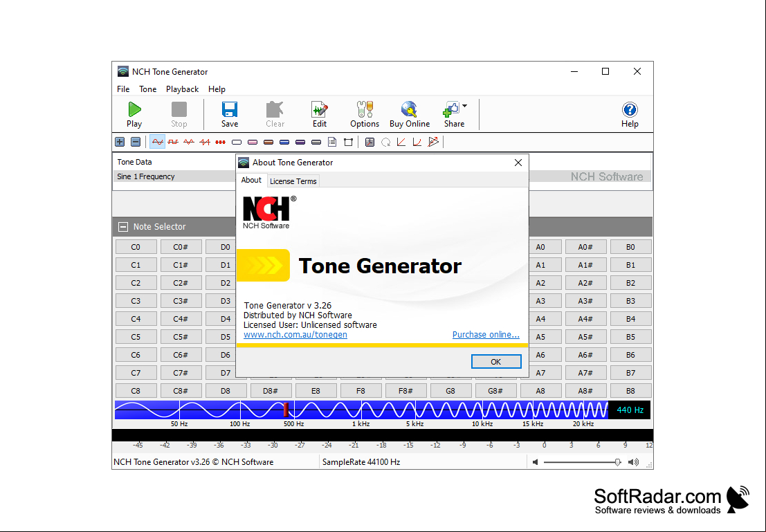Select the violet noise icon
This screenshot has width=766, height=532.
pyautogui.click(x=300, y=142)
